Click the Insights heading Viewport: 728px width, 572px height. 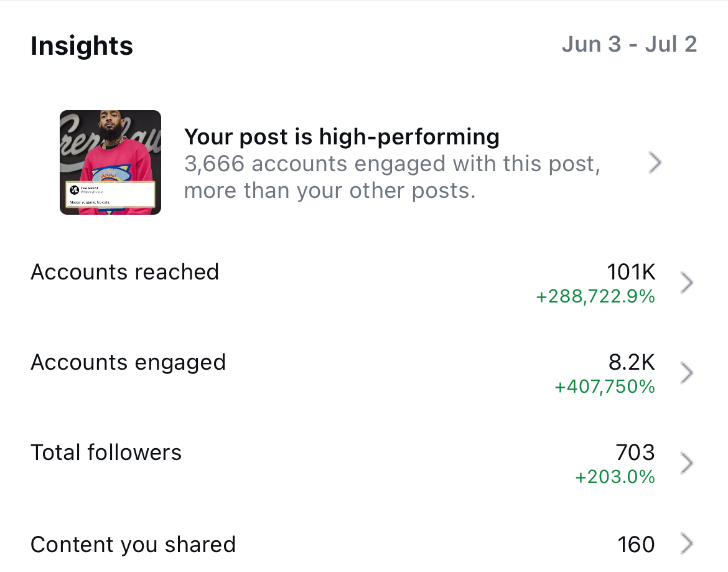coord(82,45)
